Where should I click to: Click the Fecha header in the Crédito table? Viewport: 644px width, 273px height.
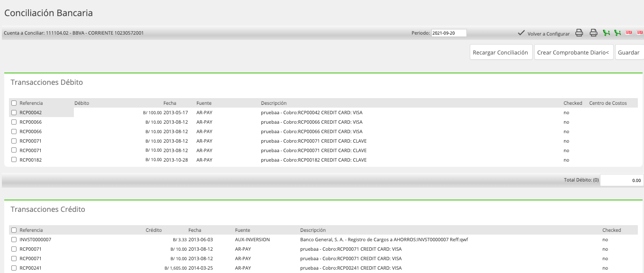(195, 230)
